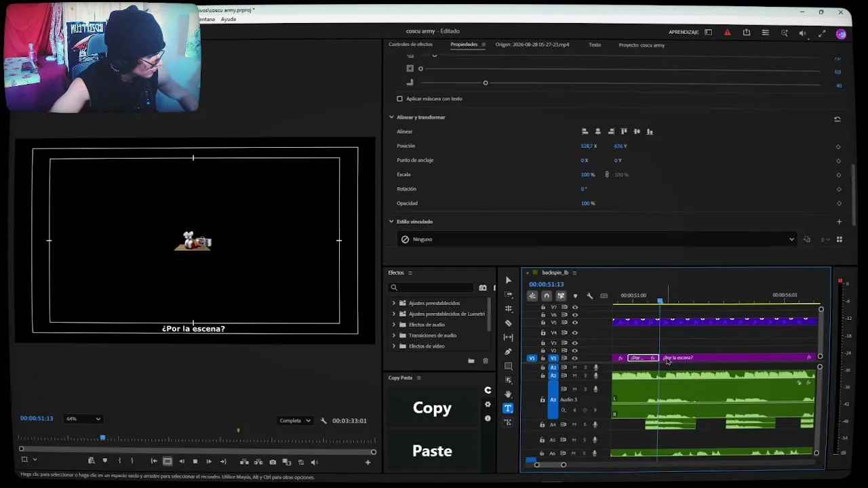
Task: Open Proyecto: coscu army tab
Action: click(x=642, y=45)
